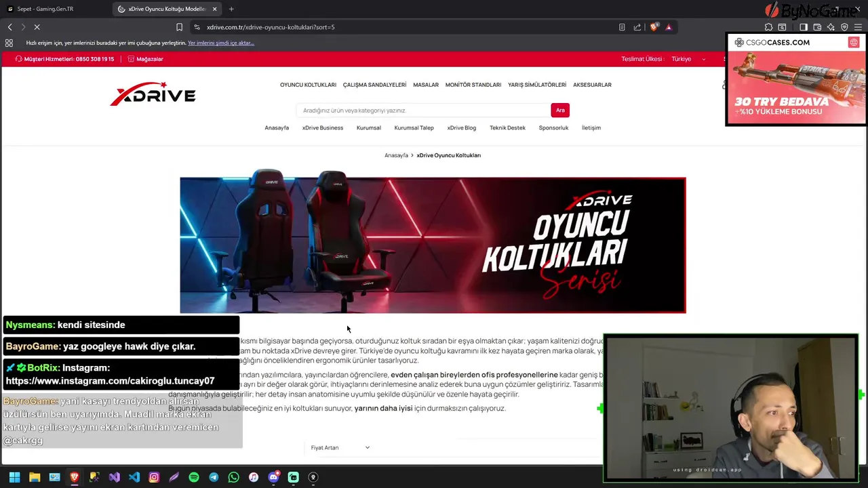Open the xDrive Blog link

coord(462,127)
